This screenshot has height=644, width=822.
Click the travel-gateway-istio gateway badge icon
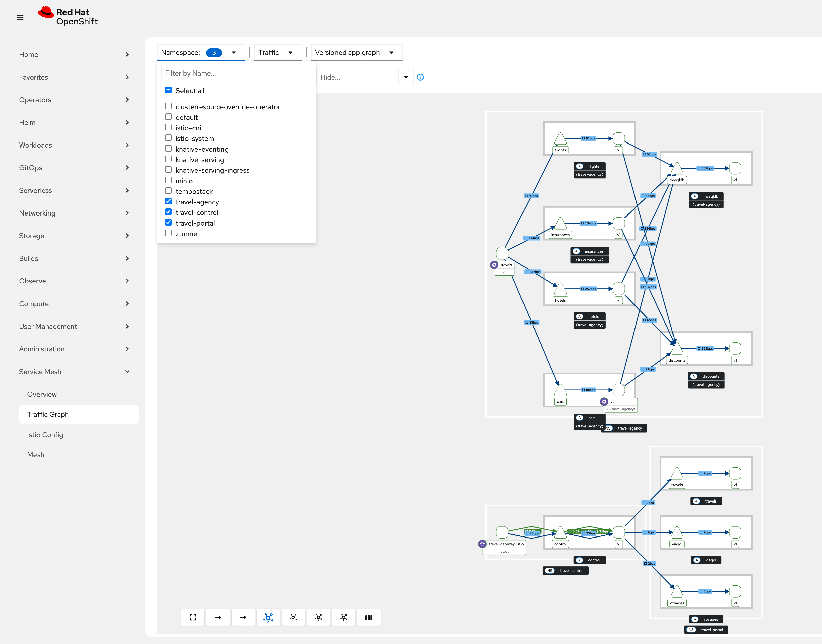(x=482, y=544)
